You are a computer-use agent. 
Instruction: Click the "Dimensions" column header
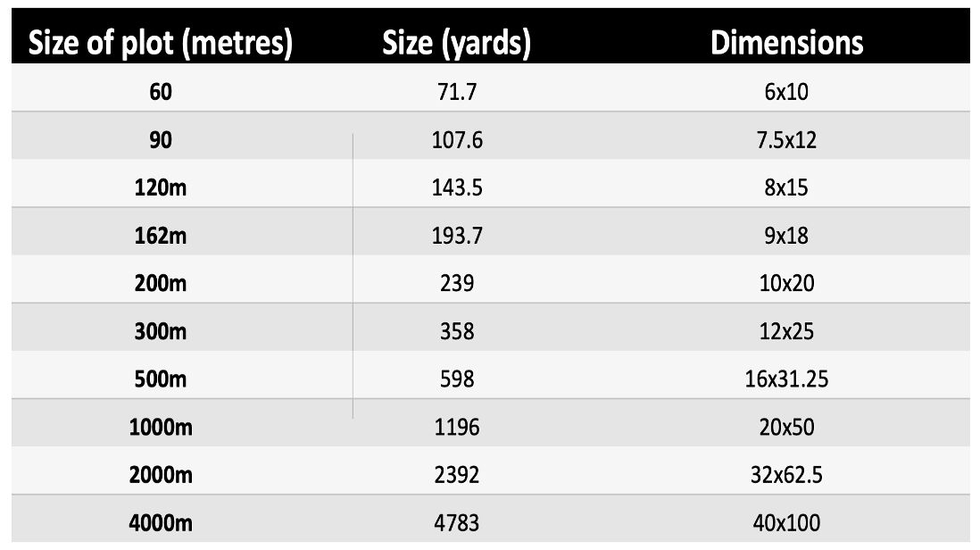(x=786, y=43)
